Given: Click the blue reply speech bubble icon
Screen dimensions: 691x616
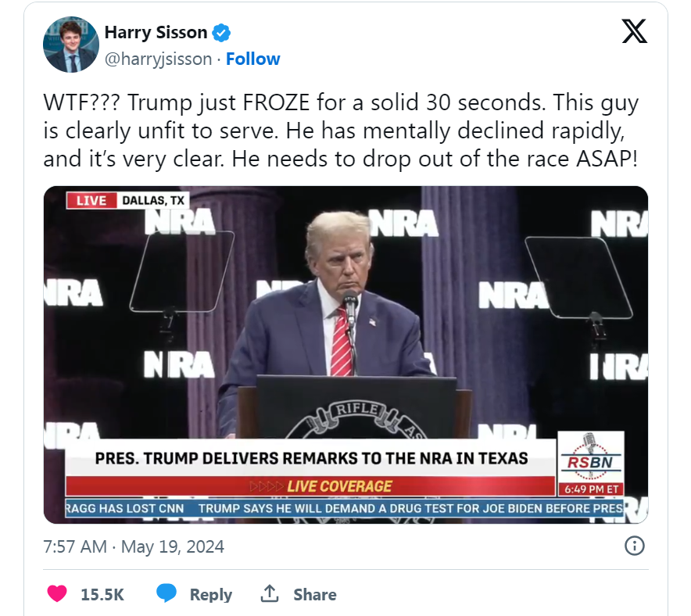Looking at the screenshot, I should [166, 594].
